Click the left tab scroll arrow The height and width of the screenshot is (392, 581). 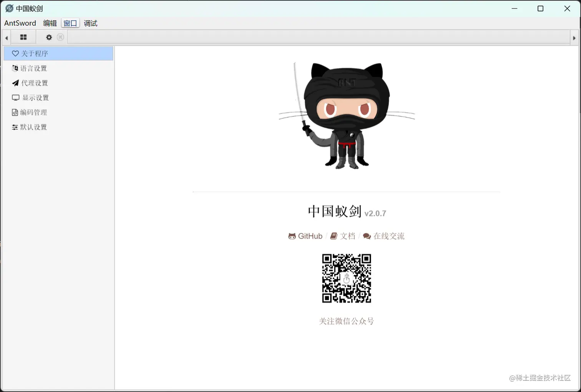pyautogui.click(x=7, y=38)
